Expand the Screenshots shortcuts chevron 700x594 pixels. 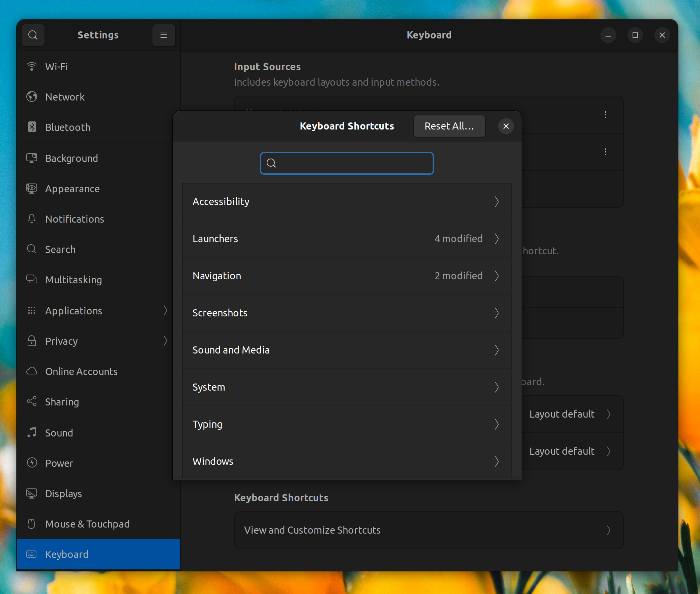coord(497,313)
